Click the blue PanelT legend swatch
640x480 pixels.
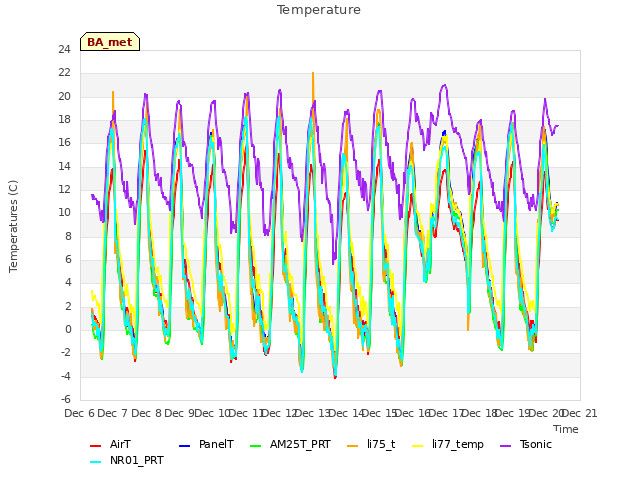[184, 446]
